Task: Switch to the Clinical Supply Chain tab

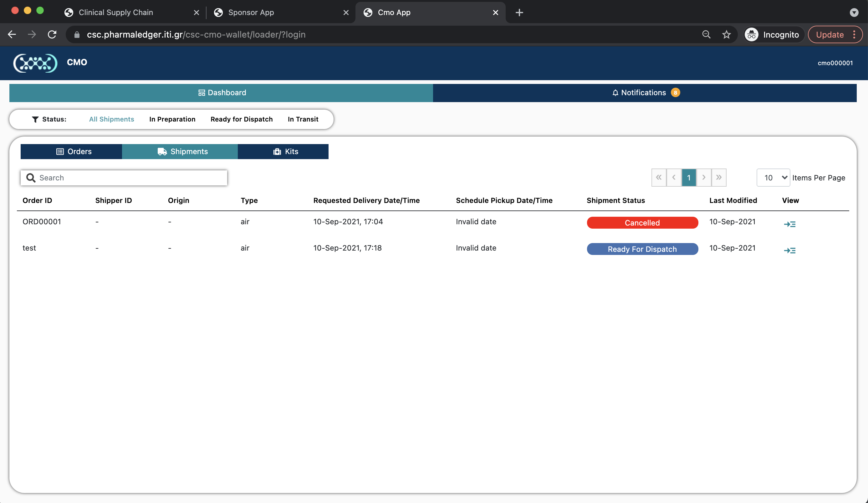Action: pos(116,12)
